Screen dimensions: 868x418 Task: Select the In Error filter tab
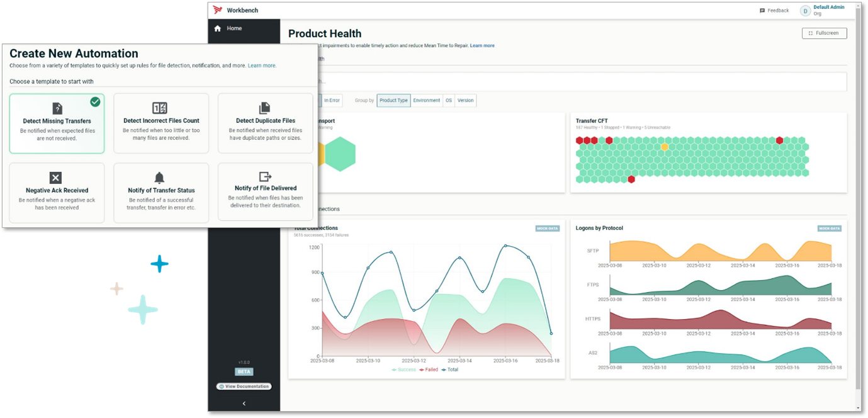(x=332, y=101)
